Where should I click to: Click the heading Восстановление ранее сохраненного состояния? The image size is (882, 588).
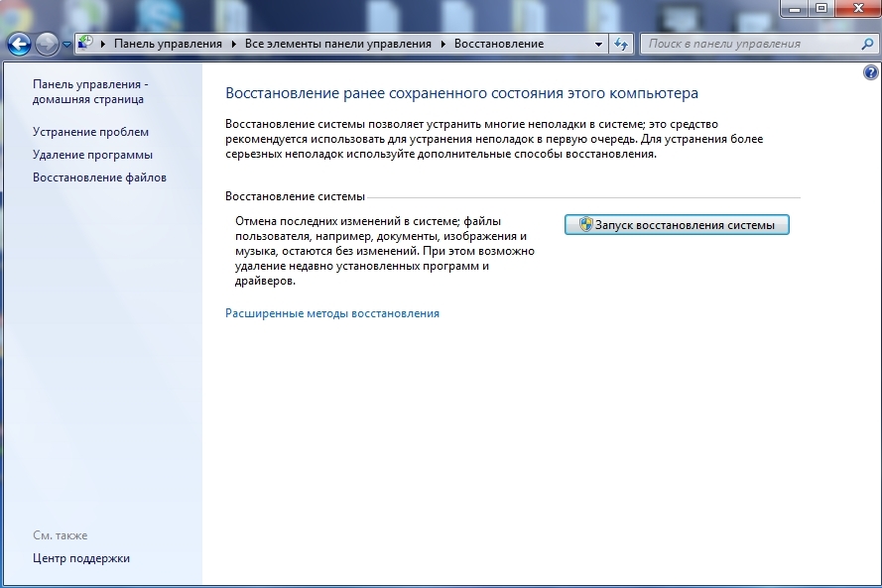[461, 93]
